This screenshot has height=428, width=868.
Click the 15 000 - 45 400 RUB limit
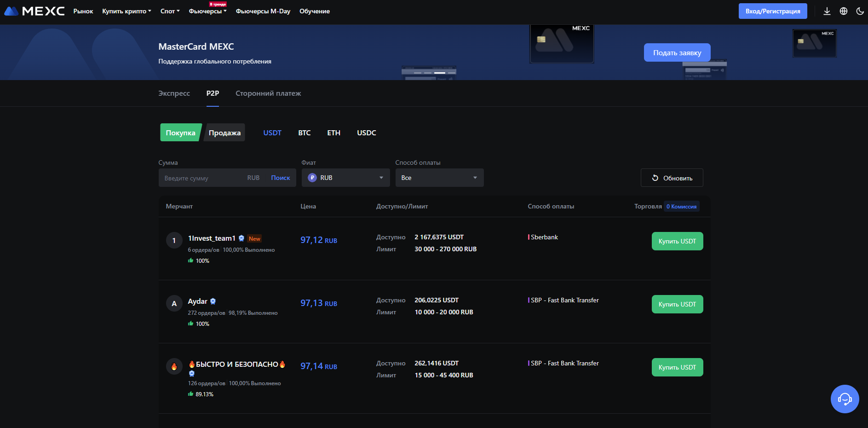click(x=444, y=375)
